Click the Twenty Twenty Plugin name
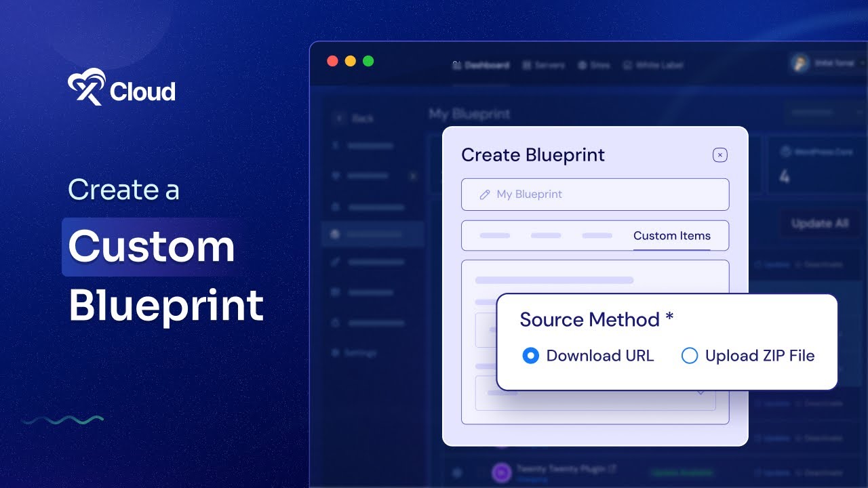 pos(561,468)
